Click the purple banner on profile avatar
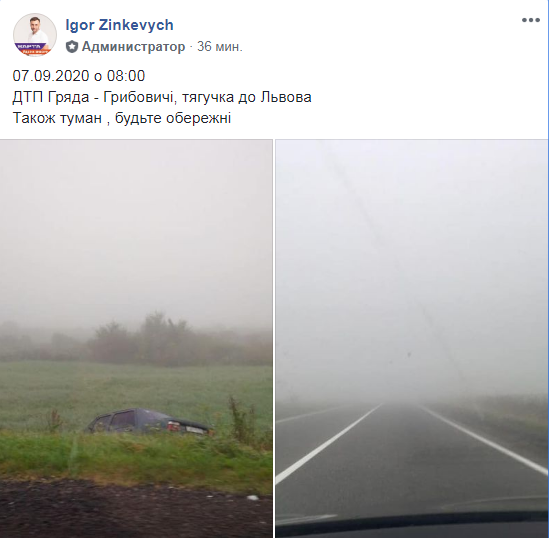The width and height of the screenshot is (549, 538). click(32, 46)
